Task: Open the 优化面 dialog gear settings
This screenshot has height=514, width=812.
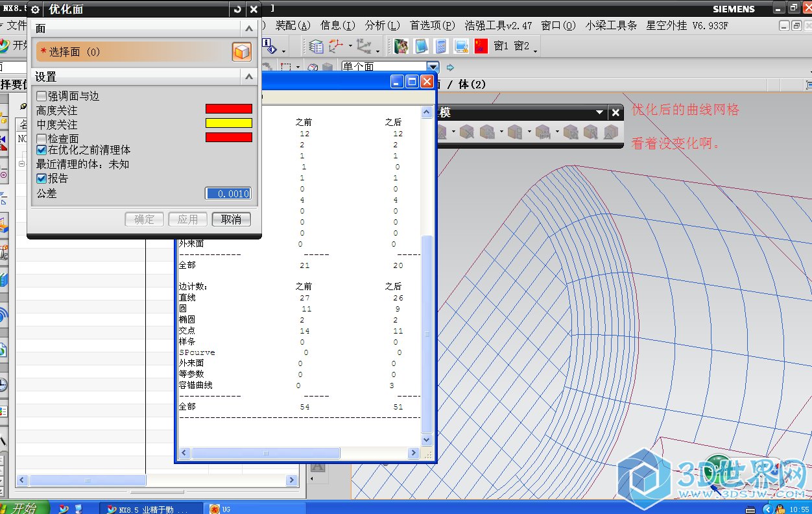Action: [35, 10]
